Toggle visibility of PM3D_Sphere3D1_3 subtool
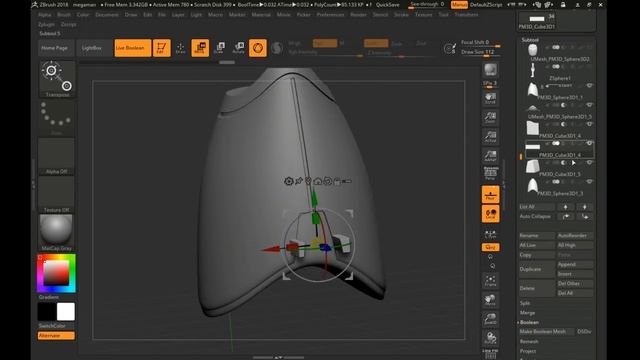Viewport: 640px width, 360px height. (x=589, y=182)
